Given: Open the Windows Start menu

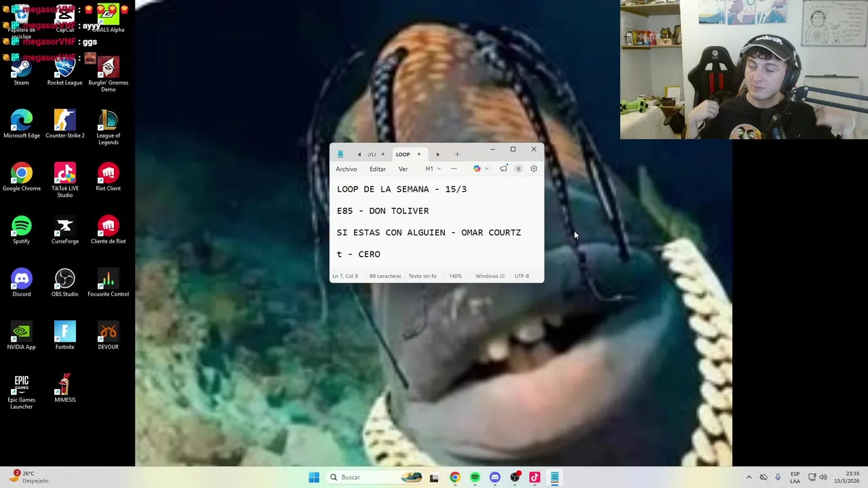Looking at the screenshot, I should point(314,477).
